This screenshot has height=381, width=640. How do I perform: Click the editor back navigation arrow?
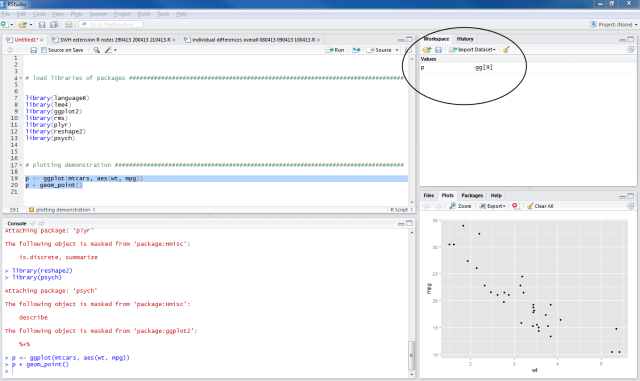(10, 50)
